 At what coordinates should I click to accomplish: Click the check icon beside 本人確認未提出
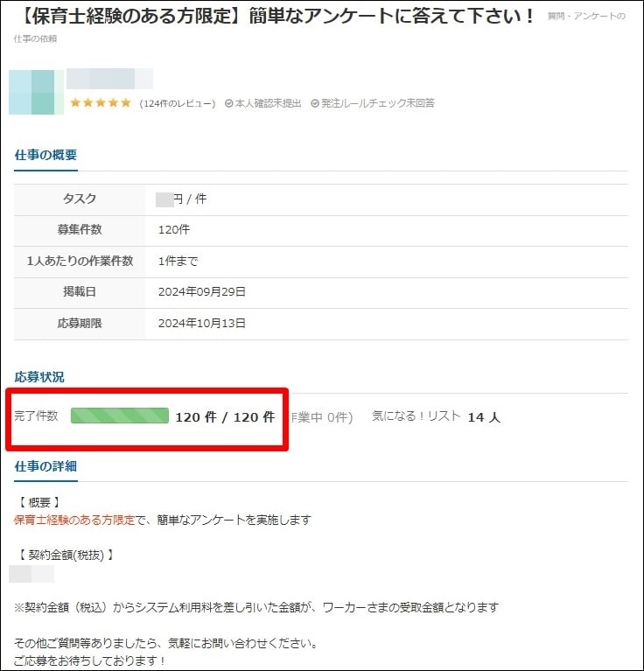click(229, 103)
